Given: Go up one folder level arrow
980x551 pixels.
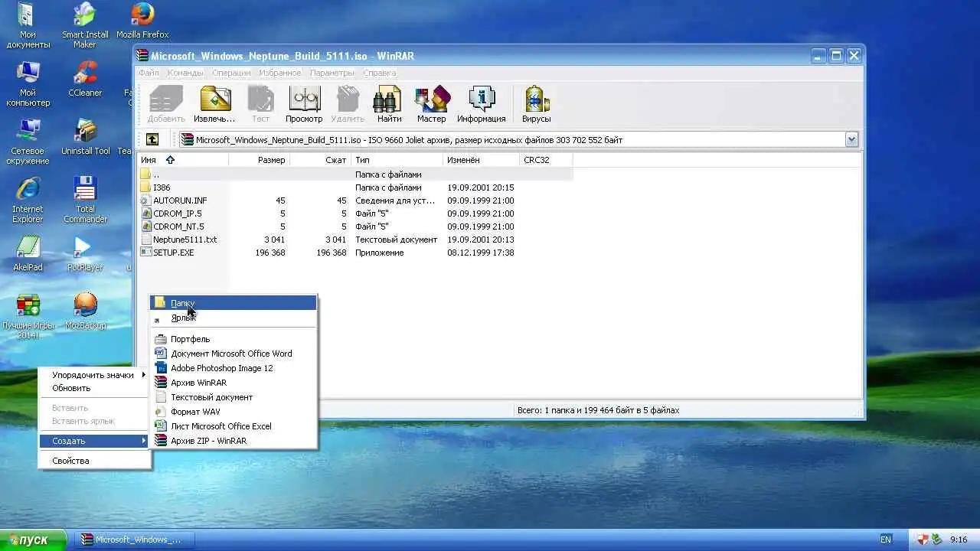Looking at the screenshot, I should coord(152,139).
